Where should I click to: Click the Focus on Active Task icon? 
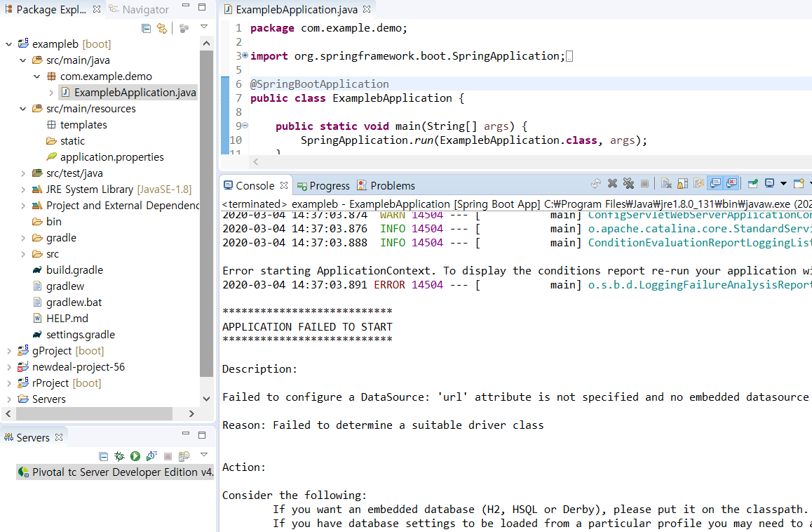point(184,29)
